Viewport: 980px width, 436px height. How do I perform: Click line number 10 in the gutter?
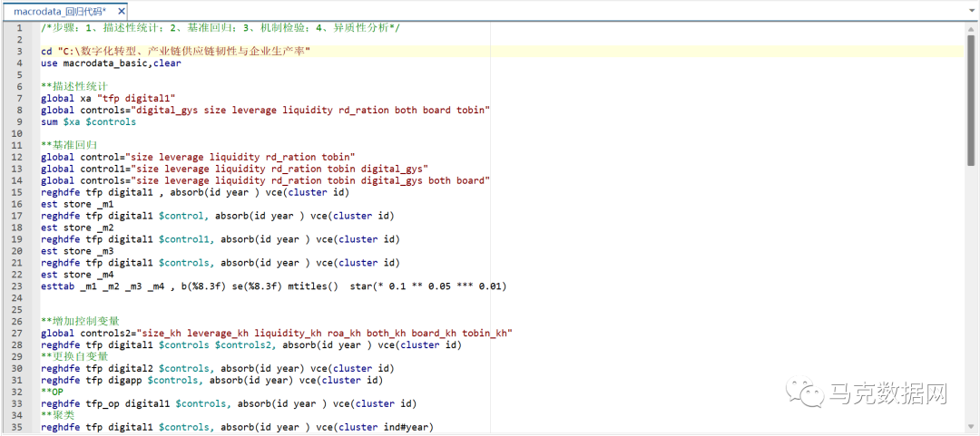point(17,133)
